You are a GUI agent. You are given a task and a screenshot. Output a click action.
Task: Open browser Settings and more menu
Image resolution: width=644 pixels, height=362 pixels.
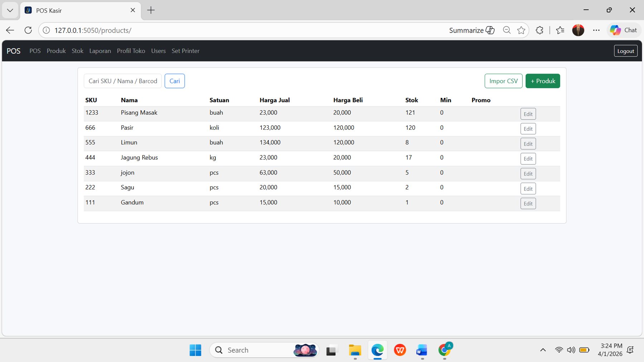(596, 30)
